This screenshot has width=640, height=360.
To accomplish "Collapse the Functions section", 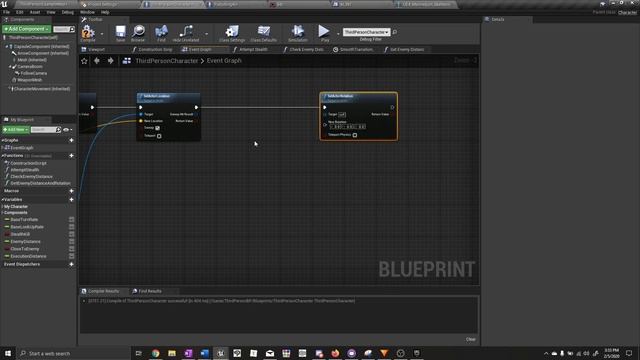I will click(x=2, y=156).
